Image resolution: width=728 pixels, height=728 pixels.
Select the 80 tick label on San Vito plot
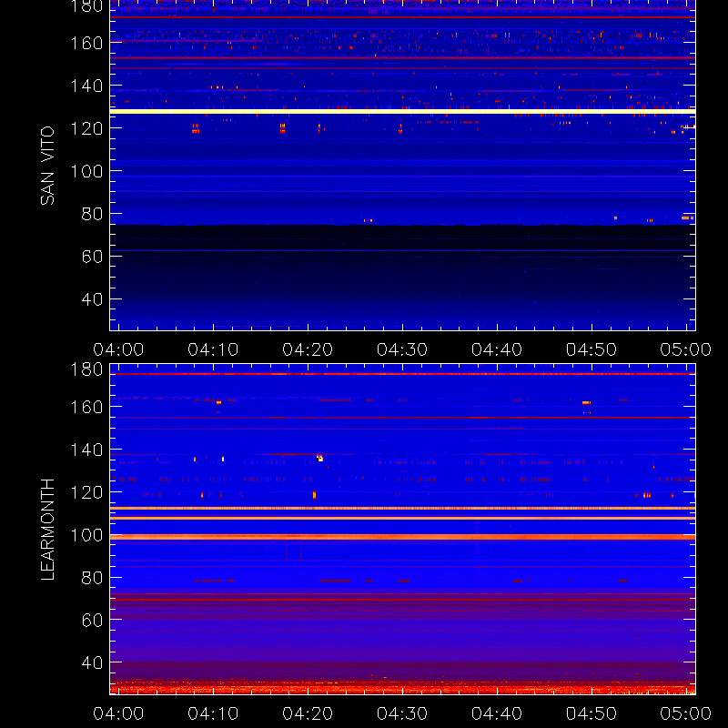point(92,214)
